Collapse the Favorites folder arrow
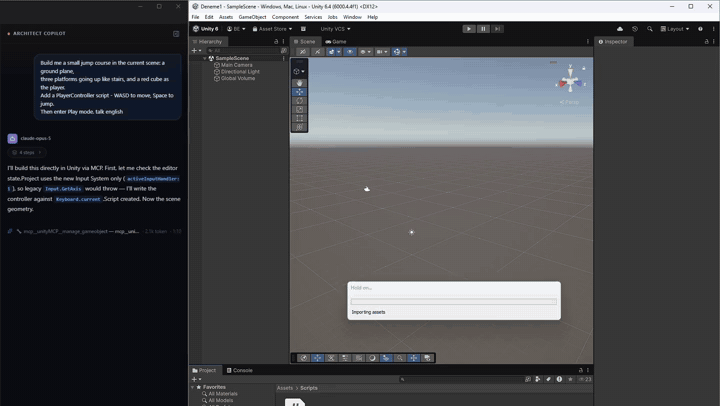 pos(192,387)
